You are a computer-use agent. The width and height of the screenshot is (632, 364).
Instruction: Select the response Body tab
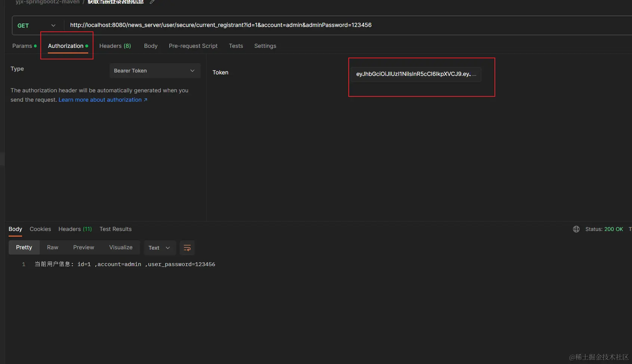tap(15, 229)
